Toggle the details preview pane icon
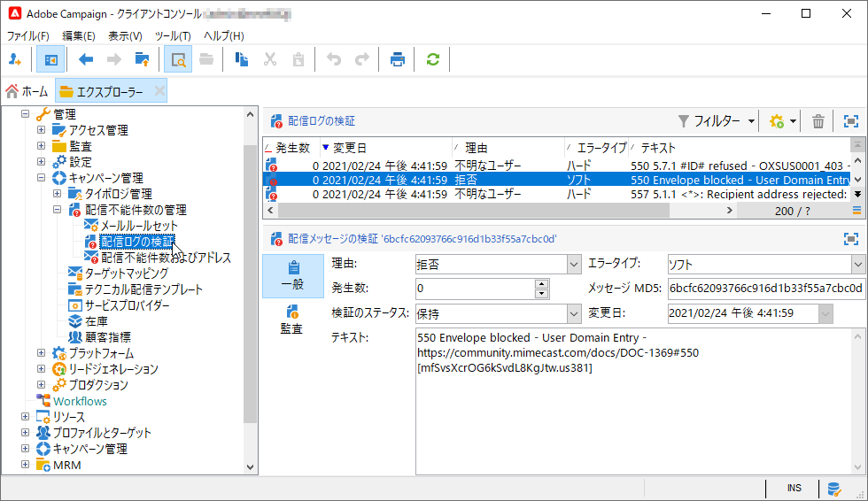This screenshot has width=868, height=501. pyautogui.click(x=178, y=59)
